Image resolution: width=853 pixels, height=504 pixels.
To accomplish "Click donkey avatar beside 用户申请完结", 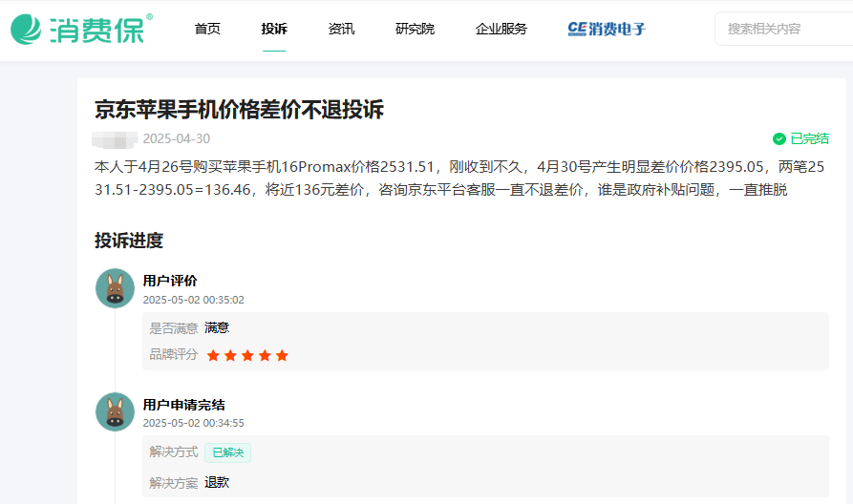I will pyautogui.click(x=115, y=412).
